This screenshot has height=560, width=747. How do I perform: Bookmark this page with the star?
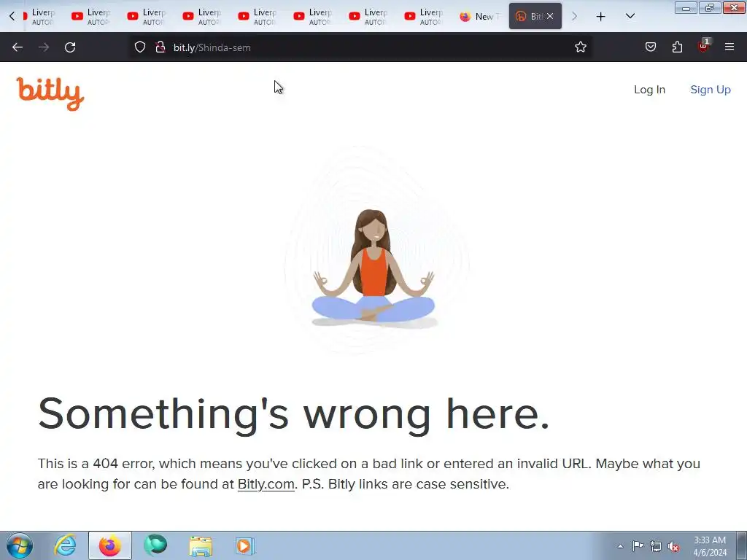tap(580, 47)
